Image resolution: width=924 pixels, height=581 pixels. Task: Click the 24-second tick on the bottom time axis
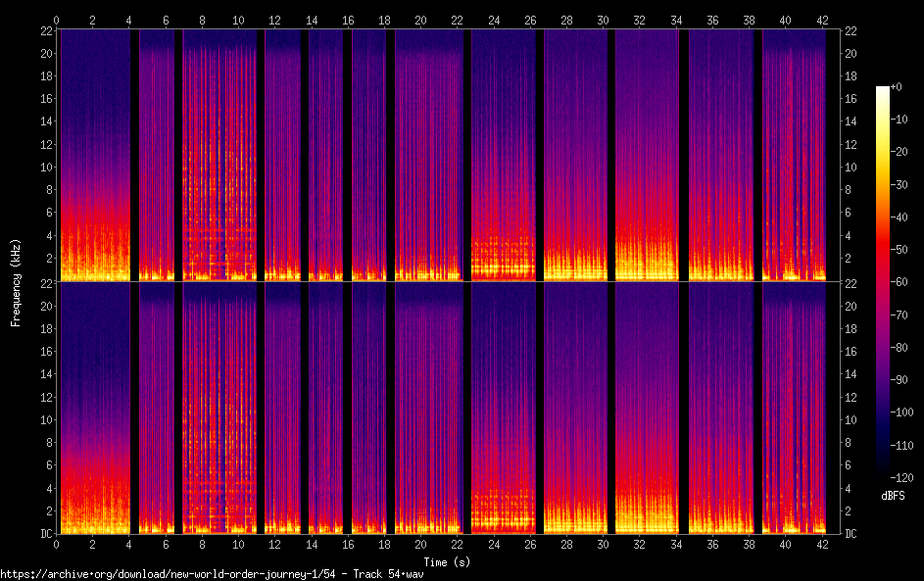(493, 544)
